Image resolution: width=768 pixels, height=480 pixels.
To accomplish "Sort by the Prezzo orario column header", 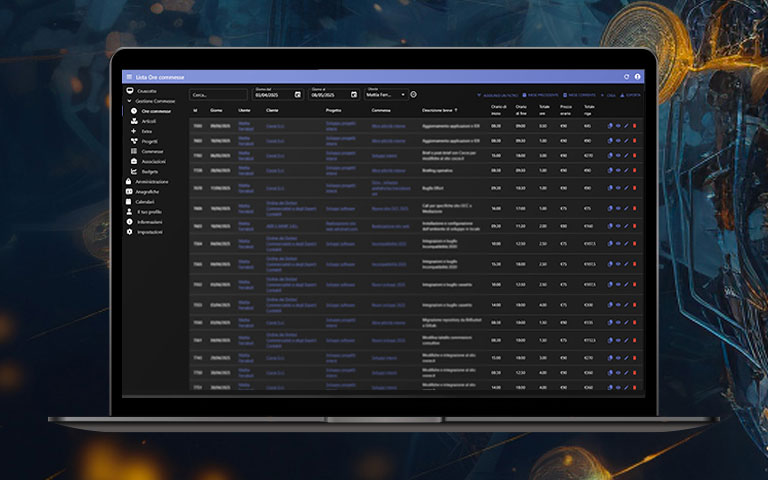I will click(x=566, y=110).
